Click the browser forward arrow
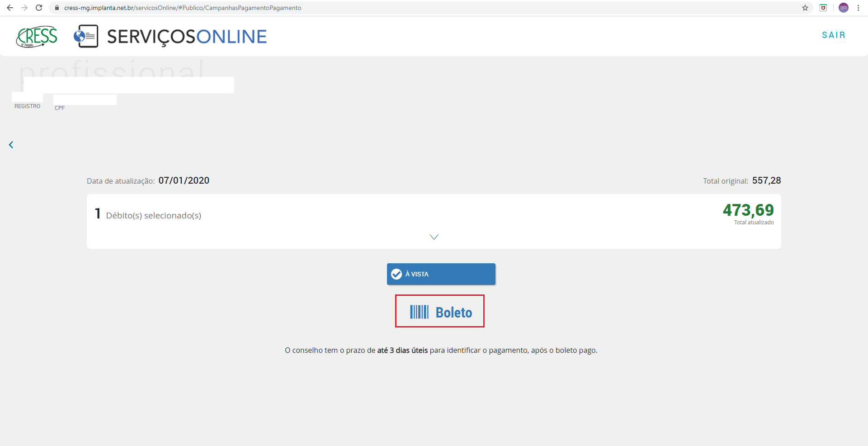This screenshot has height=446, width=868. 24,8
